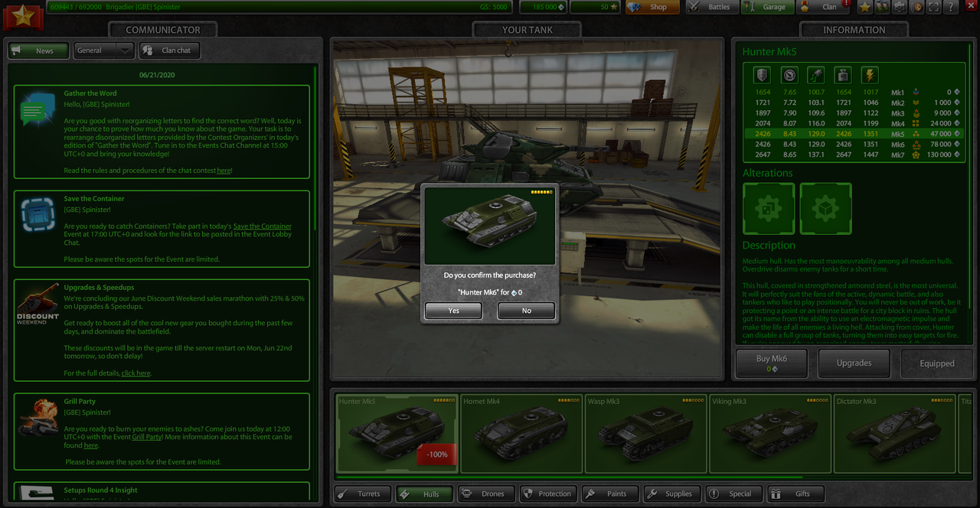
Task: Click the weight stat icon
Action: click(843, 75)
